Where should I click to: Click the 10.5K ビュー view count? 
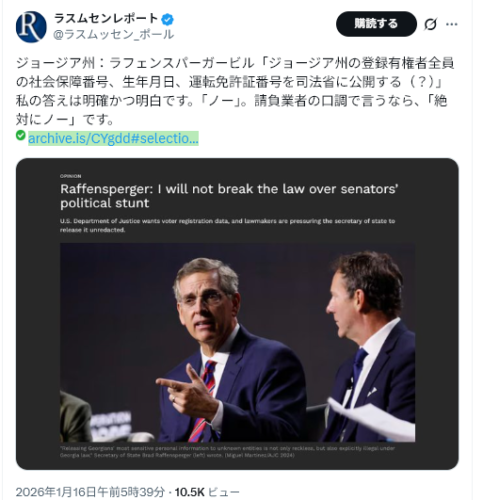point(207,492)
